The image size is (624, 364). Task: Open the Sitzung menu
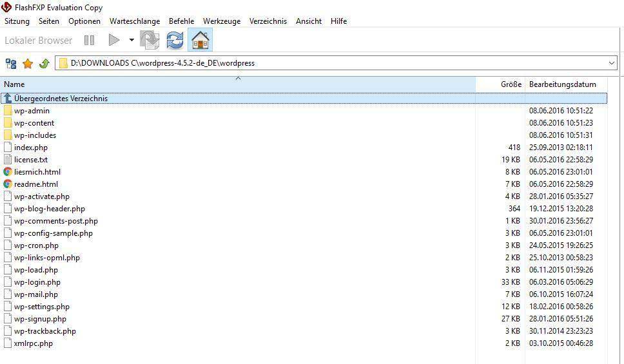click(17, 21)
